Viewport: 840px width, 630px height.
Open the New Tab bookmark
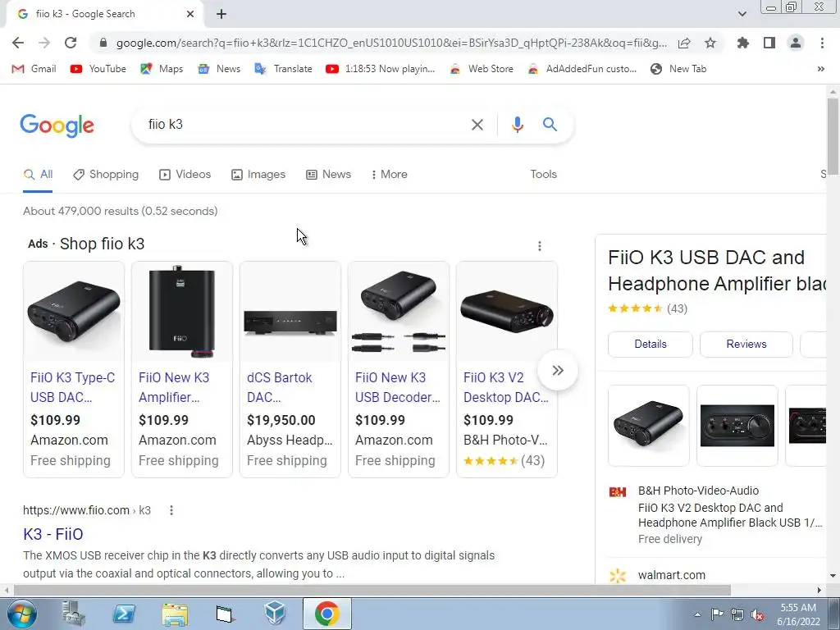(x=678, y=69)
